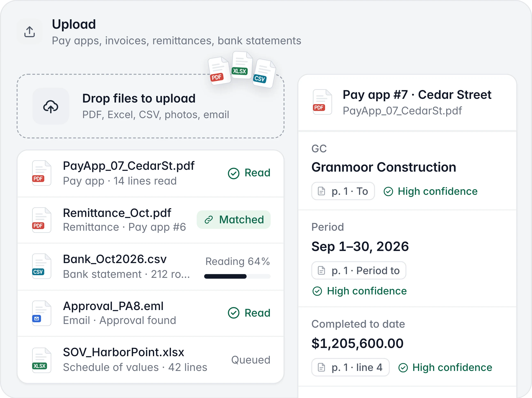This screenshot has width=532, height=398.
Task: Click the email icon for Approval_PA8.eml
Action: coord(41,313)
